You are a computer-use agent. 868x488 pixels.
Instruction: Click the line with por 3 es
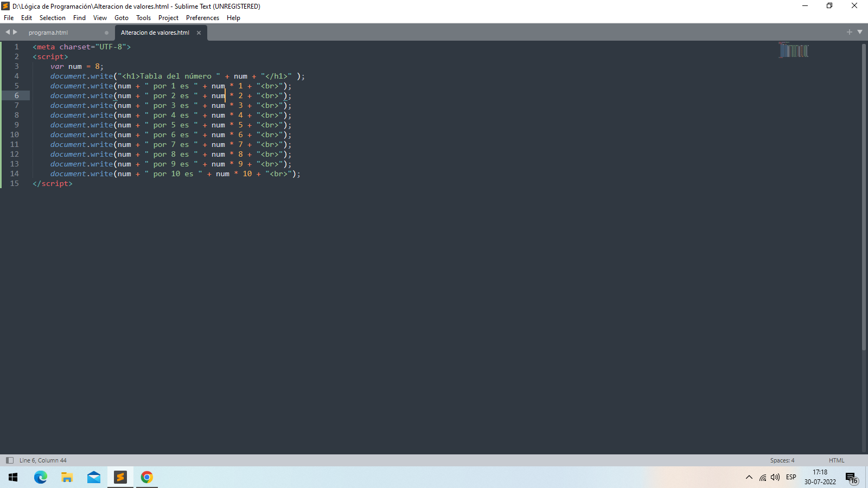click(x=171, y=106)
